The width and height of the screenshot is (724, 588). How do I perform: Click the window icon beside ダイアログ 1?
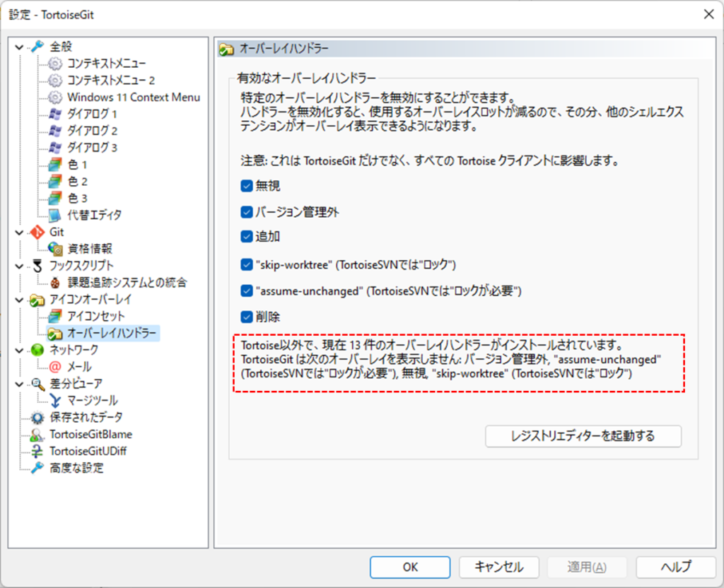55,114
